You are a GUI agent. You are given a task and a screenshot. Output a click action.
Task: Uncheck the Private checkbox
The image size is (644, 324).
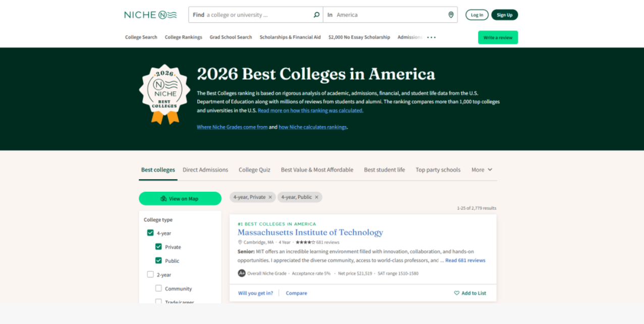(158, 247)
